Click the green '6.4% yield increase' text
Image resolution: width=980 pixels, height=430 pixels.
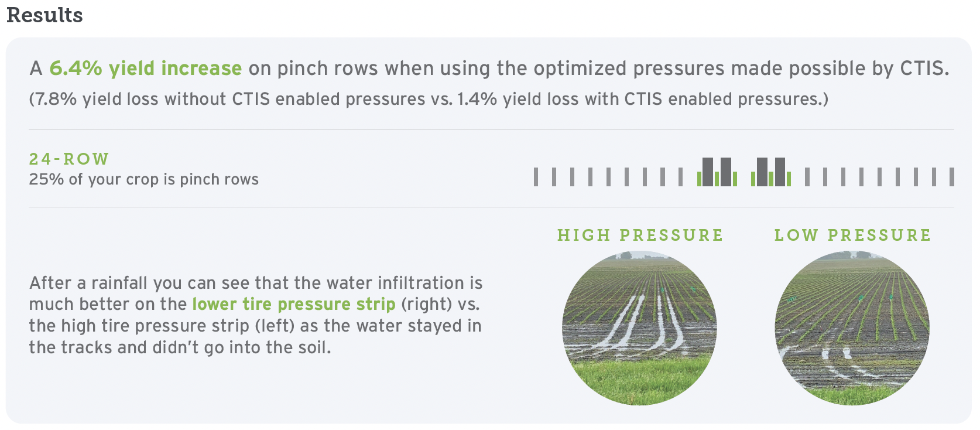(x=145, y=69)
